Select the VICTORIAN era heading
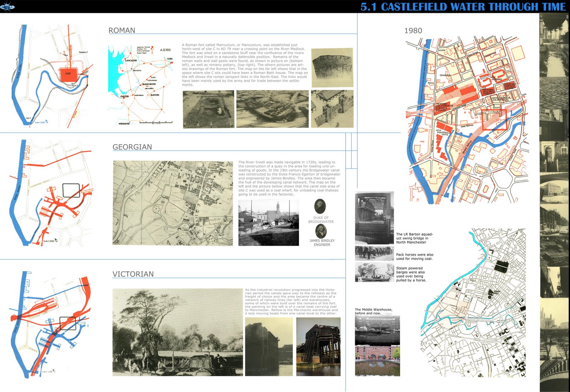The image size is (570, 392). [133, 274]
